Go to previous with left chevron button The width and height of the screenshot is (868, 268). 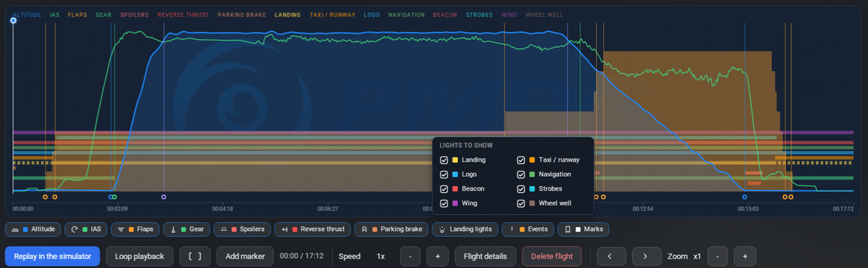[610, 256]
